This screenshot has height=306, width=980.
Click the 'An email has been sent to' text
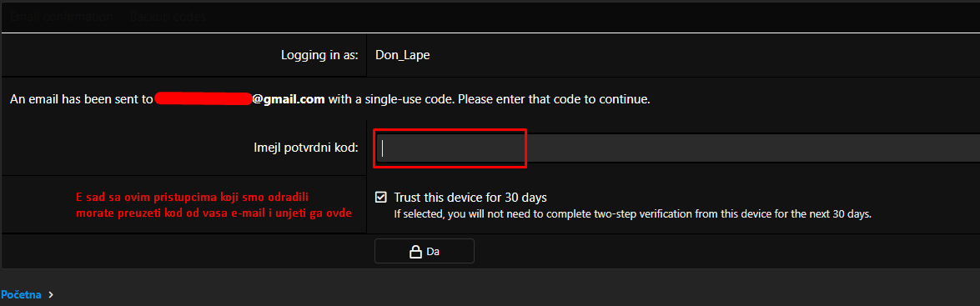[81, 98]
